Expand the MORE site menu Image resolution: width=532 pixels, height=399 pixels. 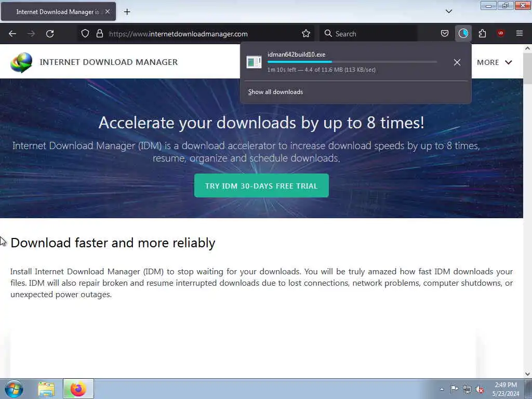pyautogui.click(x=495, y=62)
